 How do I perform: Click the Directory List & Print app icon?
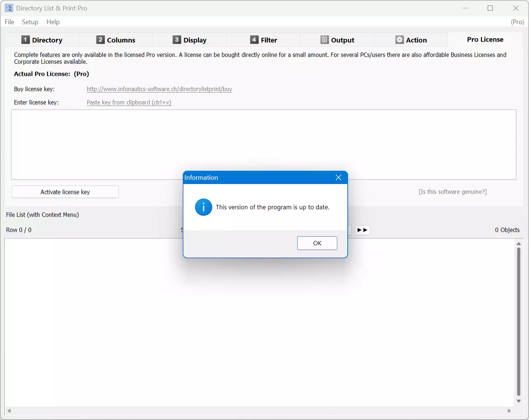click(9, 8)
